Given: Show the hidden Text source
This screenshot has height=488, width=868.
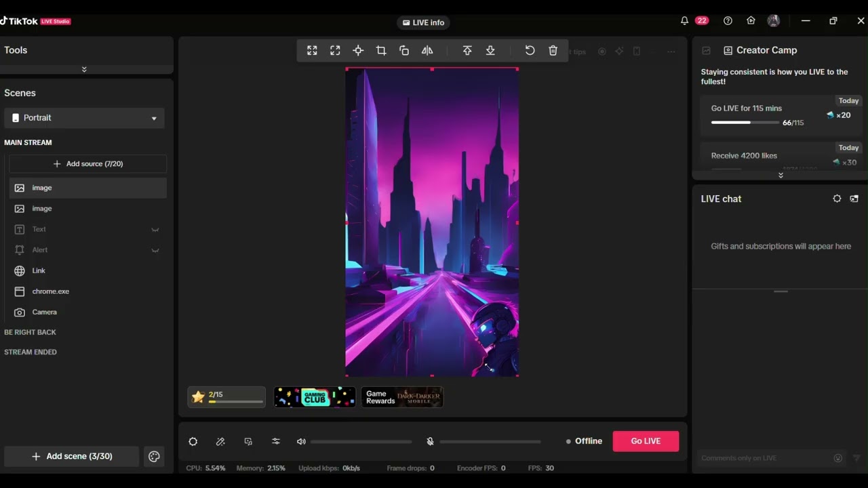Looking at the screenshot, I should (155, 230).
